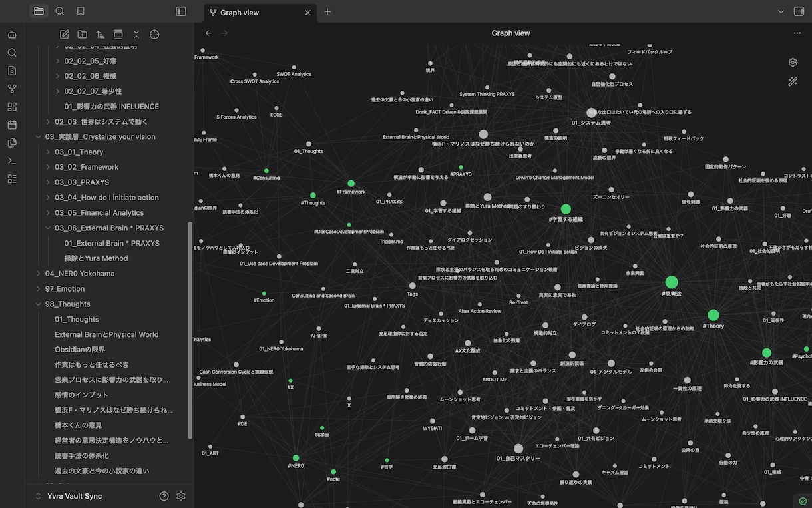Viewport: 812px width, 508px height.
Task: Open vault settings gear at bottom left
Action: pos(181,496)
